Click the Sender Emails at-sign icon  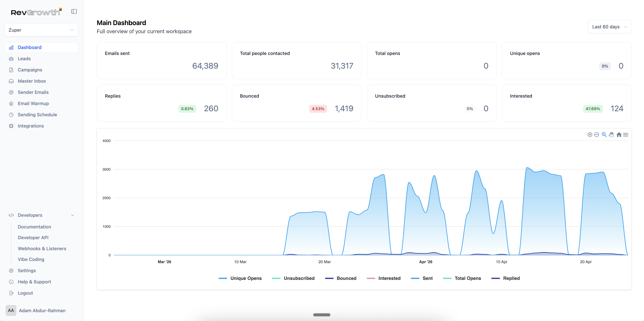click(x=11, y=92)
